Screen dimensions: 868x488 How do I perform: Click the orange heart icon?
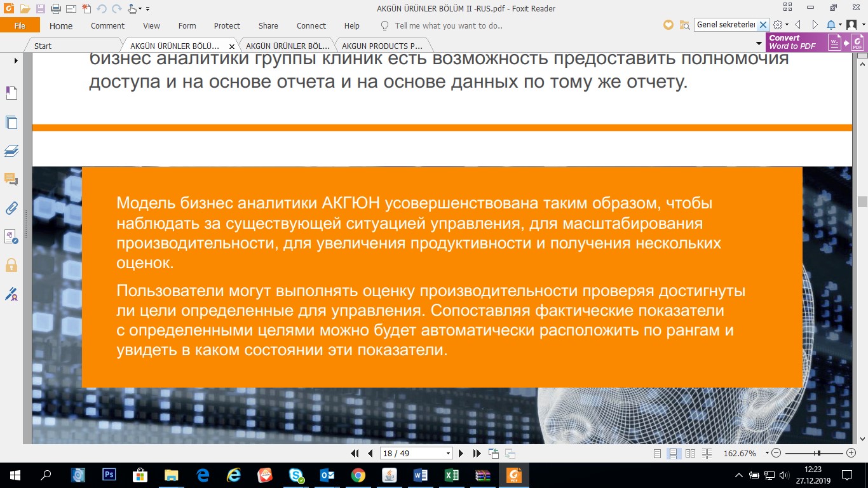tap(668, 25)
